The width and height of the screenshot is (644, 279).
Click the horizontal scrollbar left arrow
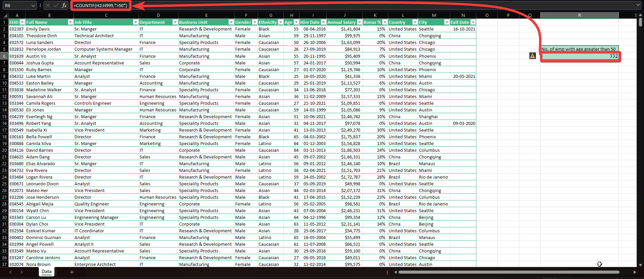pyautogui.click(x=395, y=272)
